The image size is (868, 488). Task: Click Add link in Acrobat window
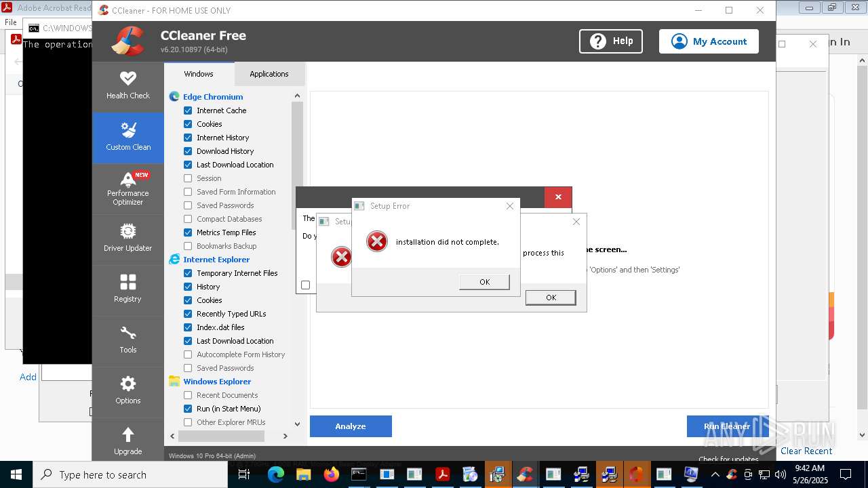click(x=28, y=377)
